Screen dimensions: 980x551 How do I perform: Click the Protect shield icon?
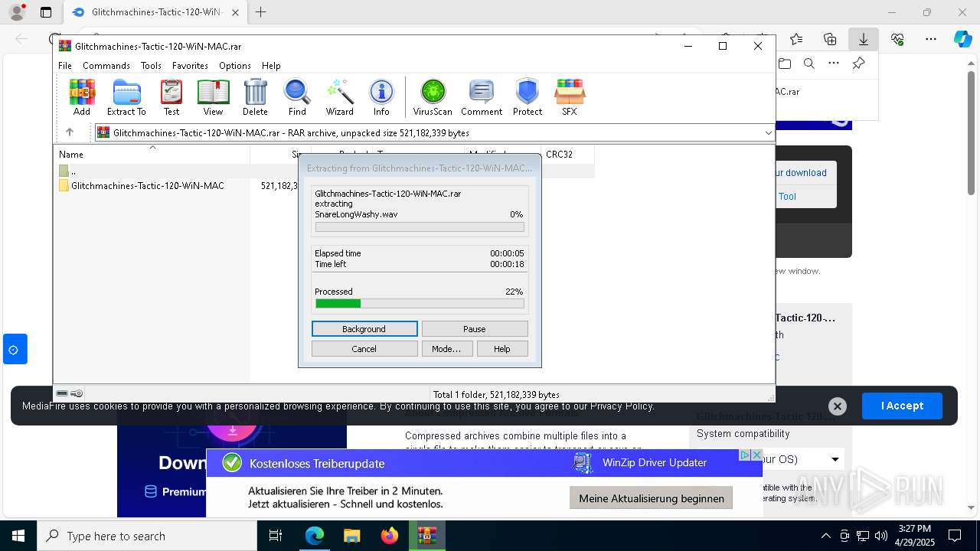(528, 97)
